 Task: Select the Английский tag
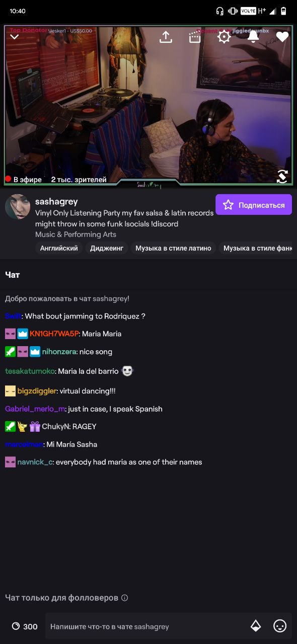[x=59, y=248]
